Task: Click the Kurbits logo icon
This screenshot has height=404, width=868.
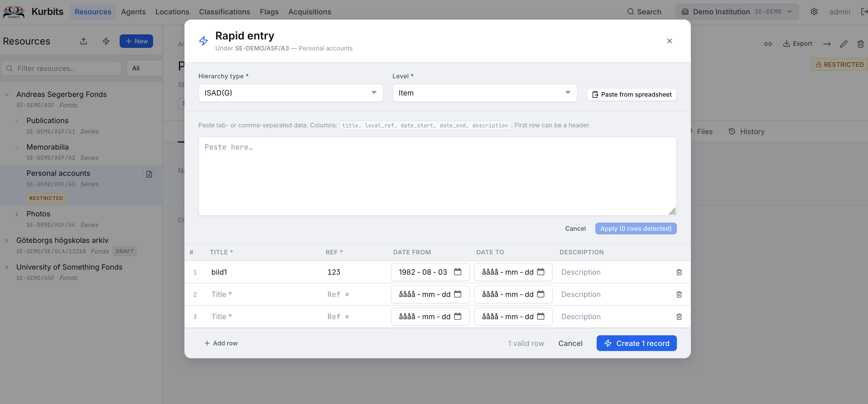Action: pos(14,12)
